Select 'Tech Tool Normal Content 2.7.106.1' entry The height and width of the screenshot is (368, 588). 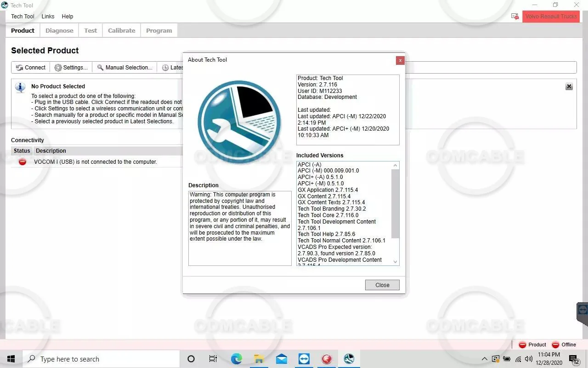[x=341, y=241]
